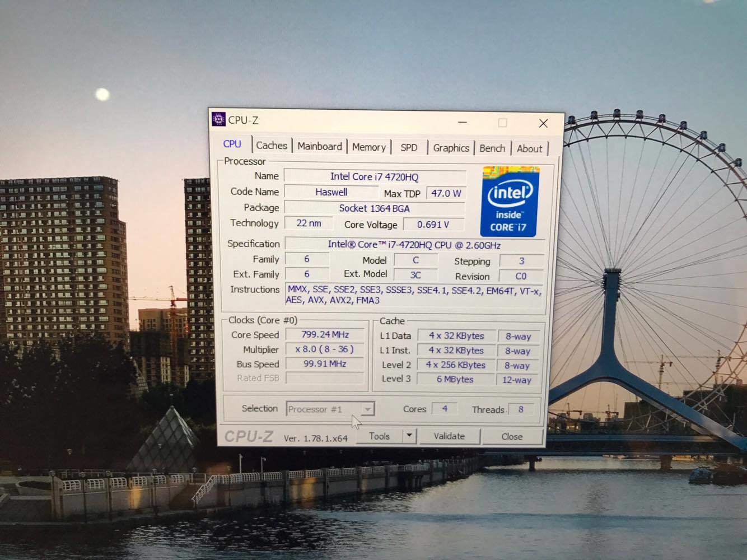Go to the SPD tab
The width and height of the screenshot is (747, 560).
point(409,147)
